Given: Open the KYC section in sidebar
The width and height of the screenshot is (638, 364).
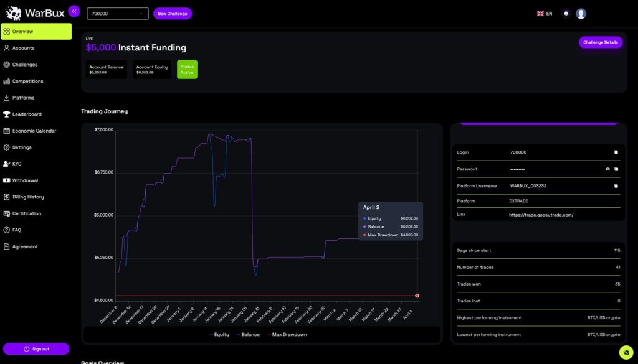Looking at the screenshot, I should 19,164.
